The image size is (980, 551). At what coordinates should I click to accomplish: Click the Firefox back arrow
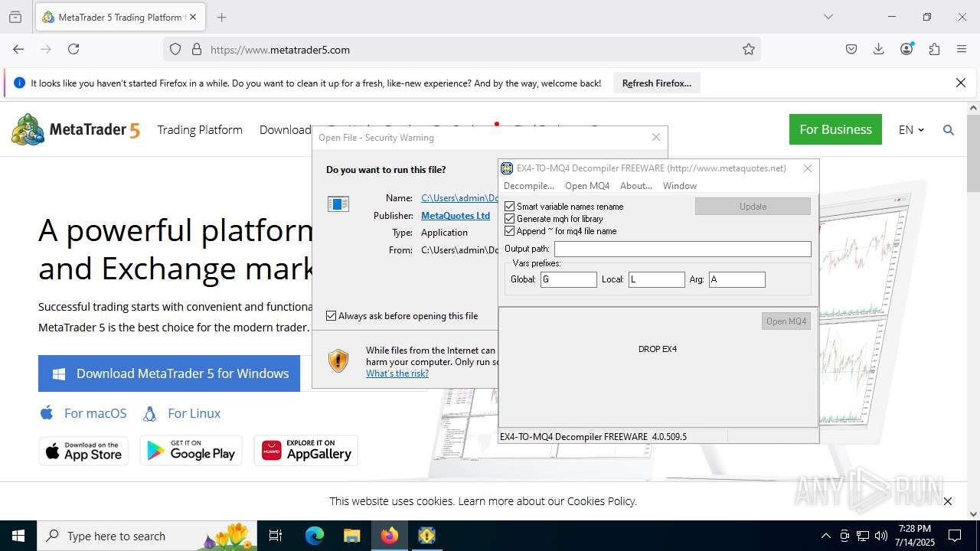pyautogui.click(x=18, y=49)
